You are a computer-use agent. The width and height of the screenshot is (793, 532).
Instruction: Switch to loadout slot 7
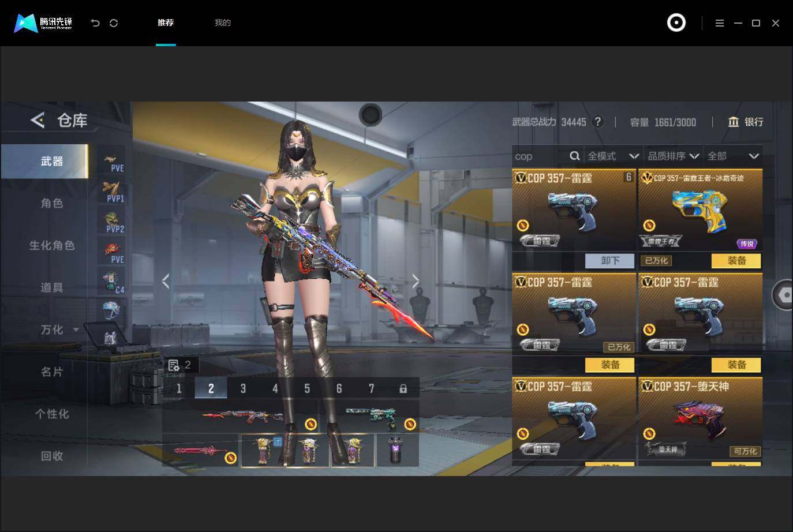[371, 388]
